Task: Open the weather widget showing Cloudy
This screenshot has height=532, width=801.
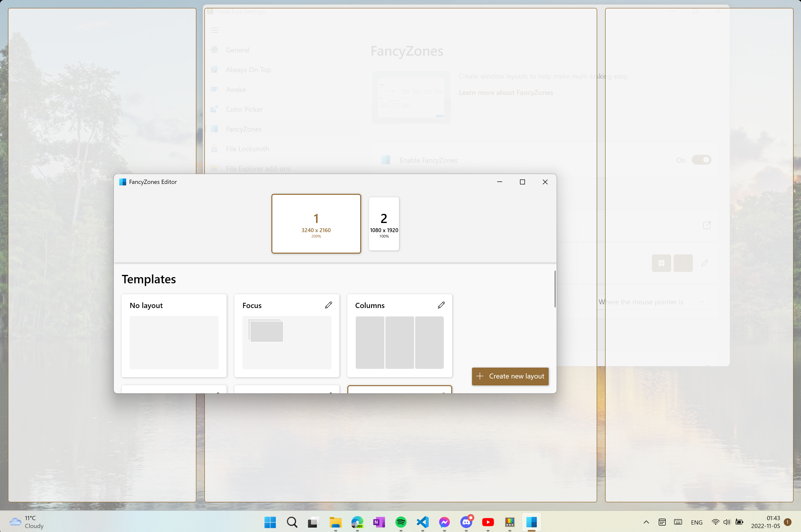Action: pos(26,522)
